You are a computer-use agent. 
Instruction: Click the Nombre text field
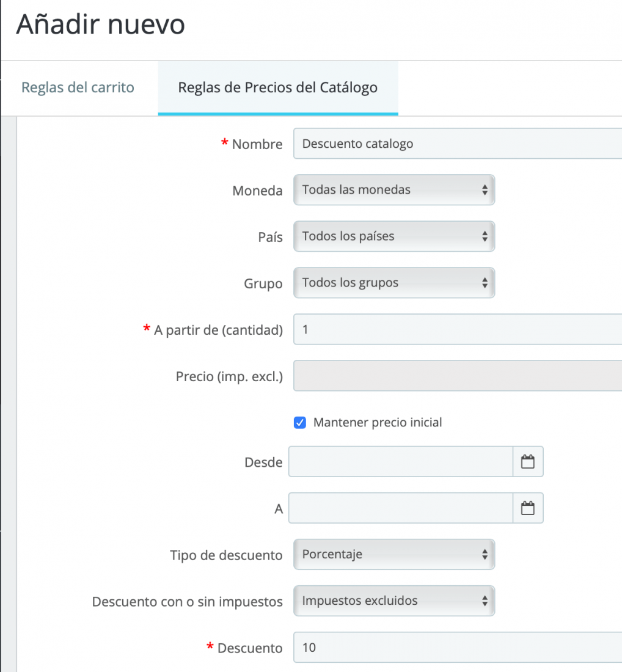click(x=458, y=144)
